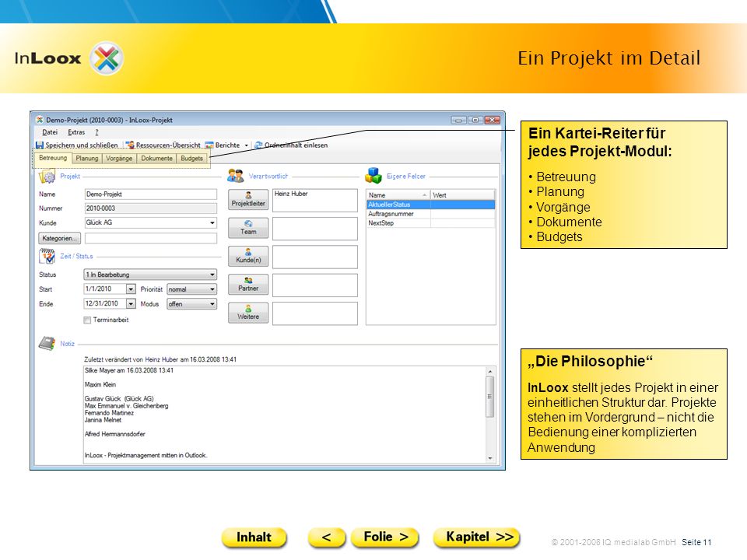Click the Nummer field showing 2010-0003
Viewport: 747px width, 560px height.
pos(150,208)
